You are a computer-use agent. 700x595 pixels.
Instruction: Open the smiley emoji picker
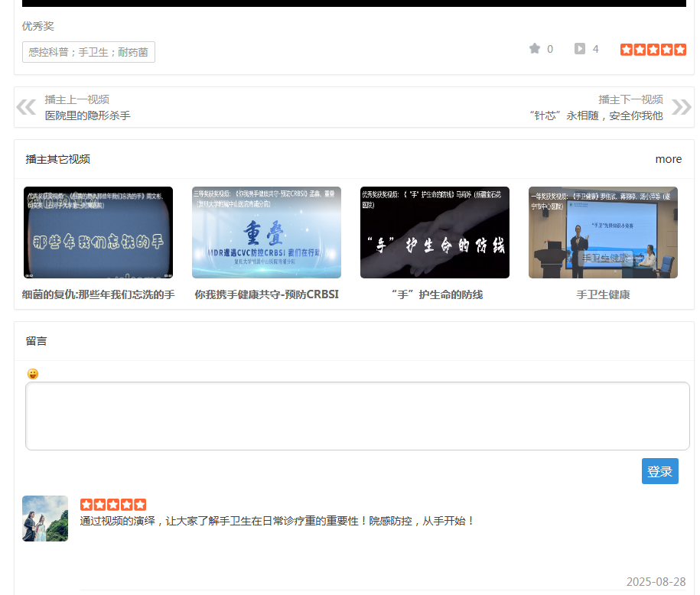[32, 373]
